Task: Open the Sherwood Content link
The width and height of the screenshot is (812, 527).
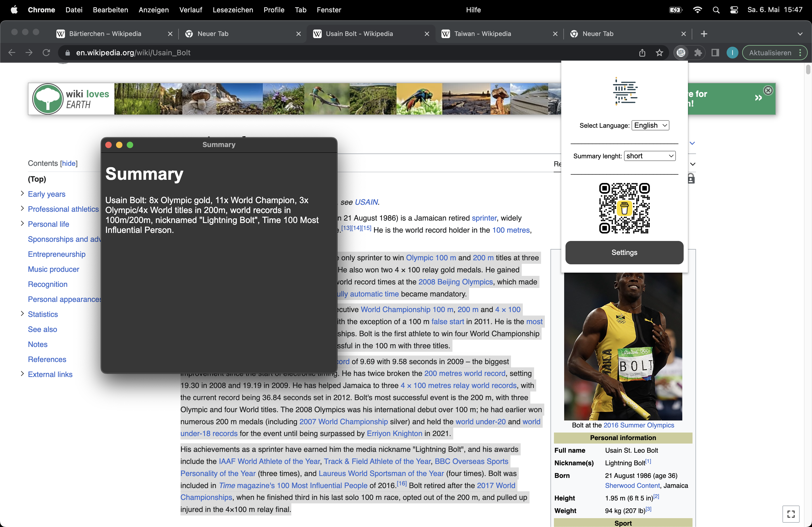Action: 632,485
